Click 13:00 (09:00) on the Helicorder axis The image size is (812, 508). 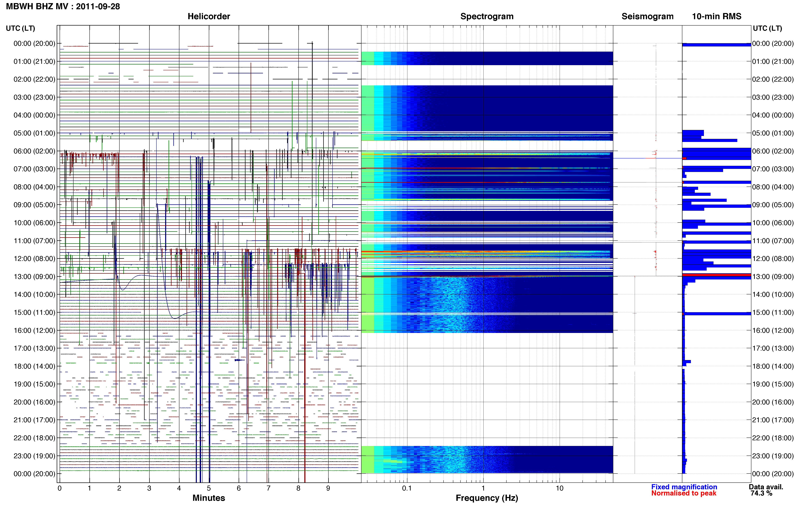(x=34, y=277)
